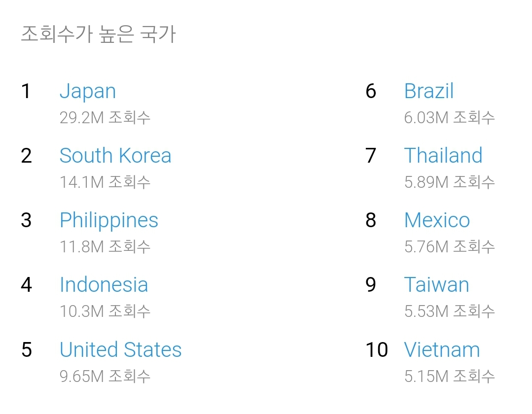Select Vietnam from the top countries
Image resolution: width=532 pixels, height=414 pixels.
point(442,350)
